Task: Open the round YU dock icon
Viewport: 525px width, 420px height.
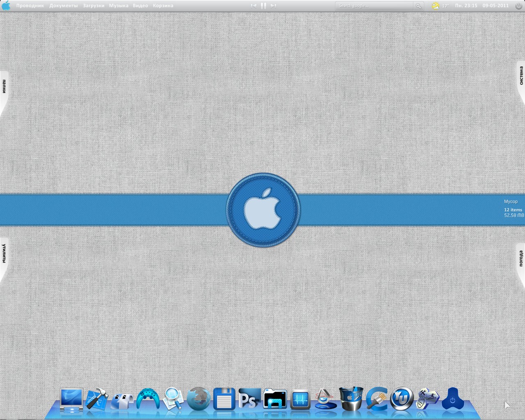Action: (x=402, y=399)
